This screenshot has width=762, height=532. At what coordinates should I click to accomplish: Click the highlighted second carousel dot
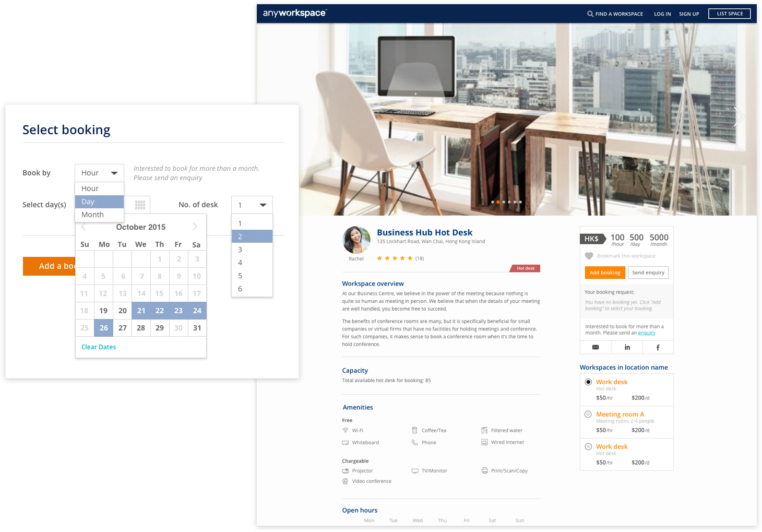click(x=498, y=202)
